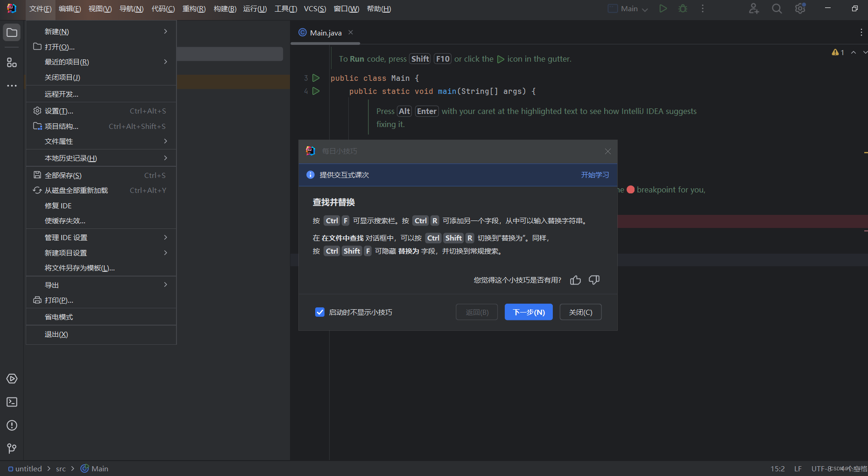The height and width of the screenshot is (476, 868).
Task: Choose 将文件另存为模板(L)... entry
Action: coord(101,268)
